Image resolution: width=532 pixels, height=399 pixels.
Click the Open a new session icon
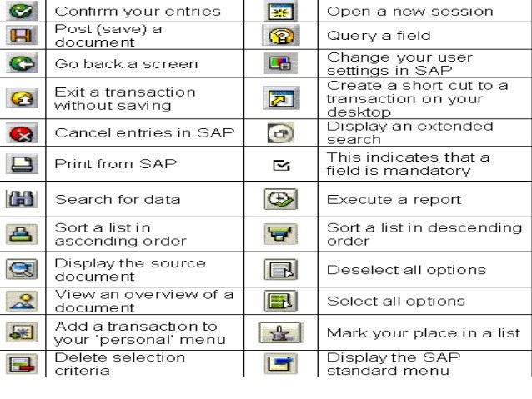280,11
